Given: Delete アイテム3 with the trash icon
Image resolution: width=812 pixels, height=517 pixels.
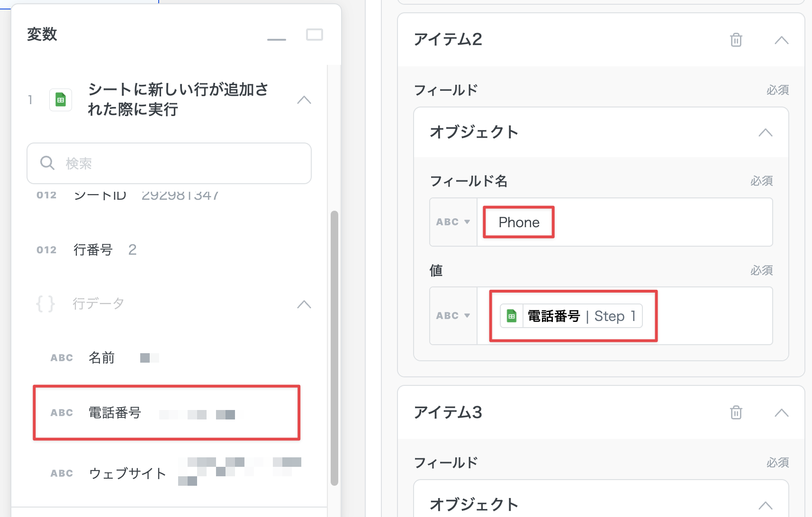Looking at the screenshot, I should point(736,413).
